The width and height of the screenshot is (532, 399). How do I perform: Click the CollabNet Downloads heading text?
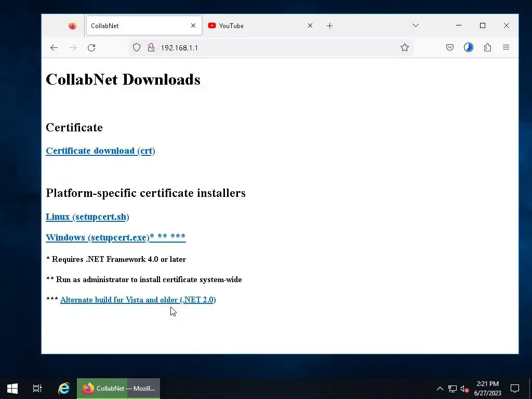[123, 79]
